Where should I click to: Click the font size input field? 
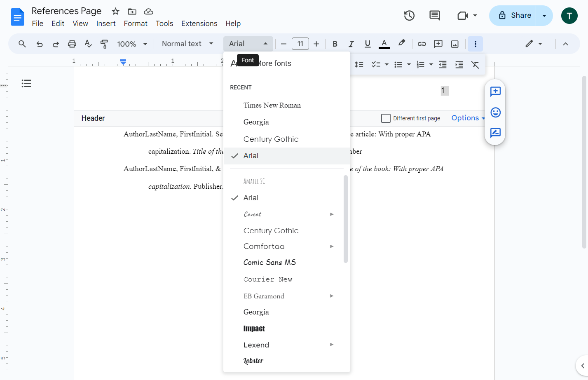tap(300, 44)
